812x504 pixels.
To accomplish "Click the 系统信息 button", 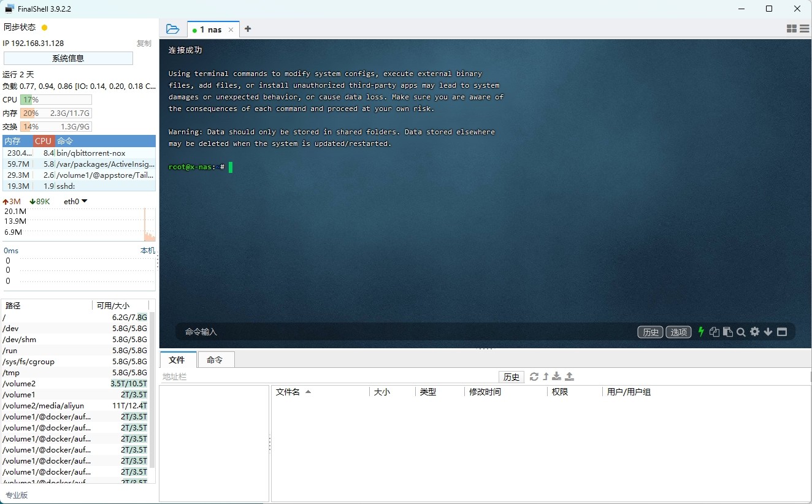I will click(x=67, y=58).
